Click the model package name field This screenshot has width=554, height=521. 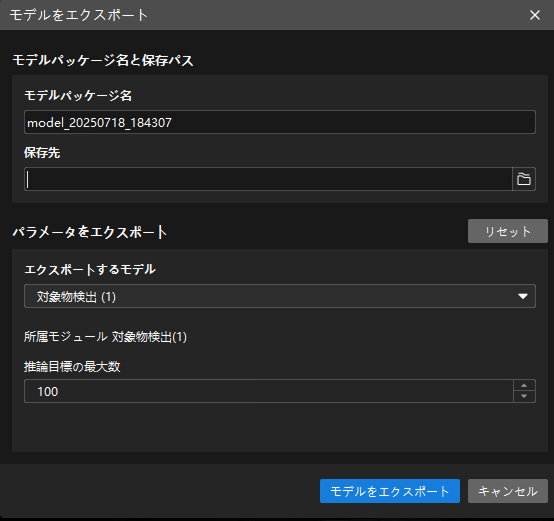(279, 122)
